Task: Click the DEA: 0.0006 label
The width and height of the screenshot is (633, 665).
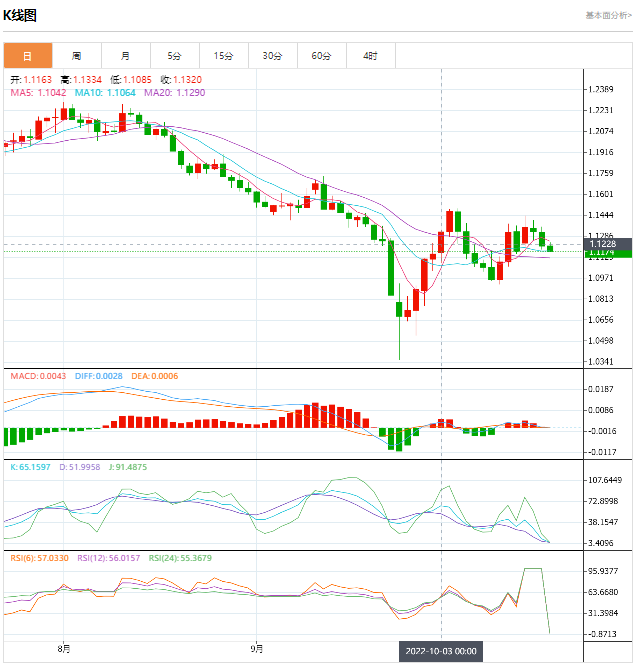Action: click(x=155, y=376)
